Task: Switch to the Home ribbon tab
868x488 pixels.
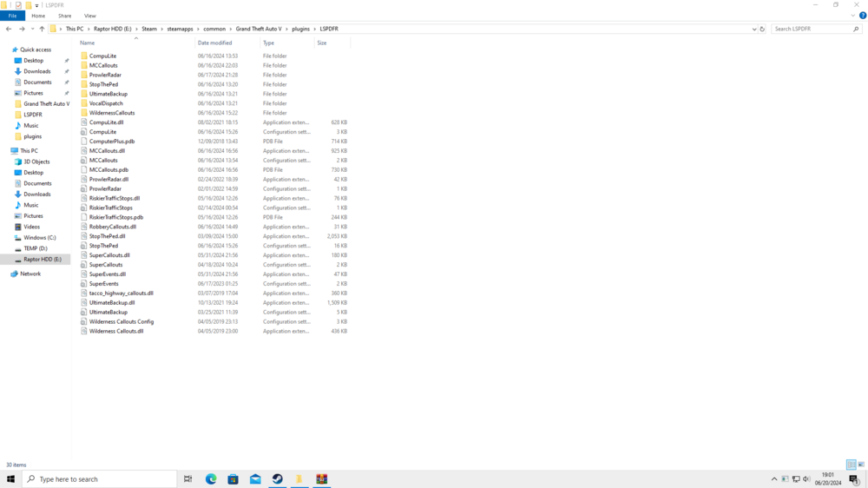Action: (38, 16)
